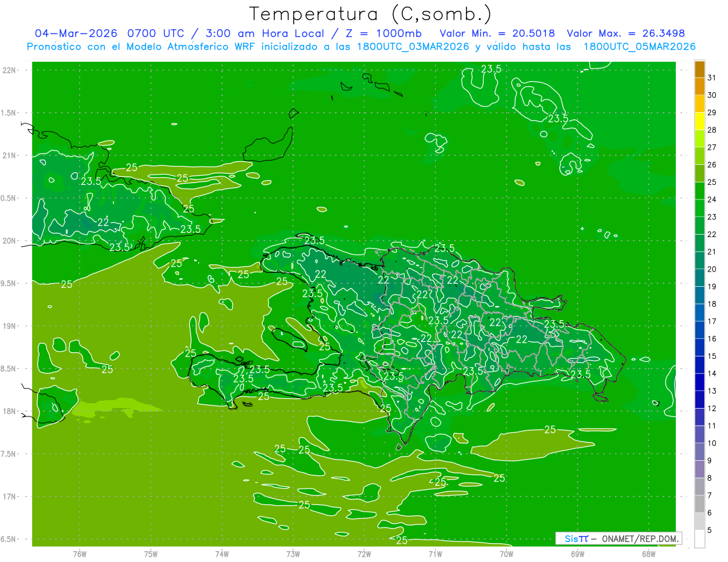Select the blue swatch between 16 and 17
The image size is (728, 562).
tap(699, 330)
